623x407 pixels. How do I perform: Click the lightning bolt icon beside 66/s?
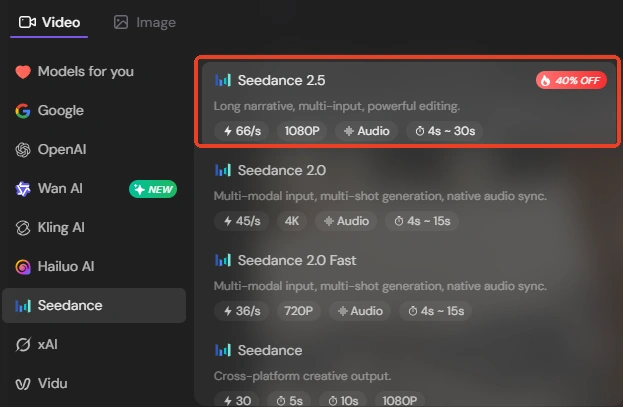228,131
